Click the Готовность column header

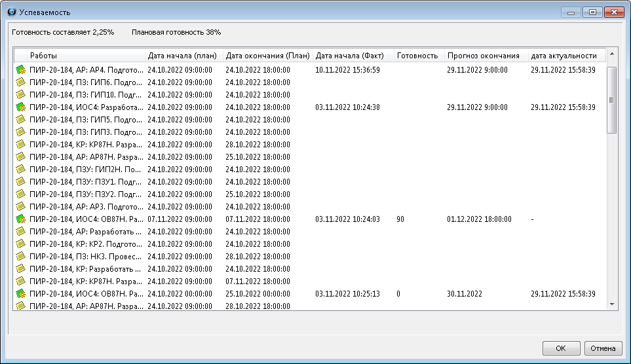click(x=419, y=56)
